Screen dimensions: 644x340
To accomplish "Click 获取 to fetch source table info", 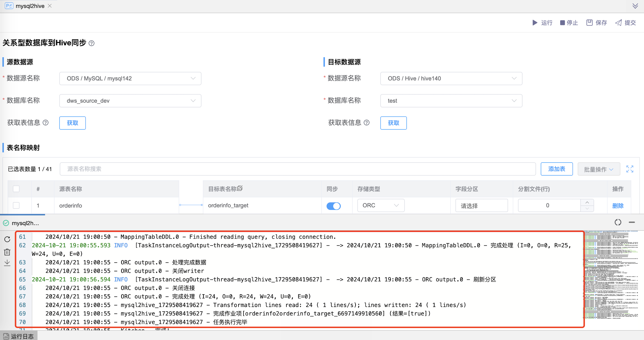I will pos(72,123).
